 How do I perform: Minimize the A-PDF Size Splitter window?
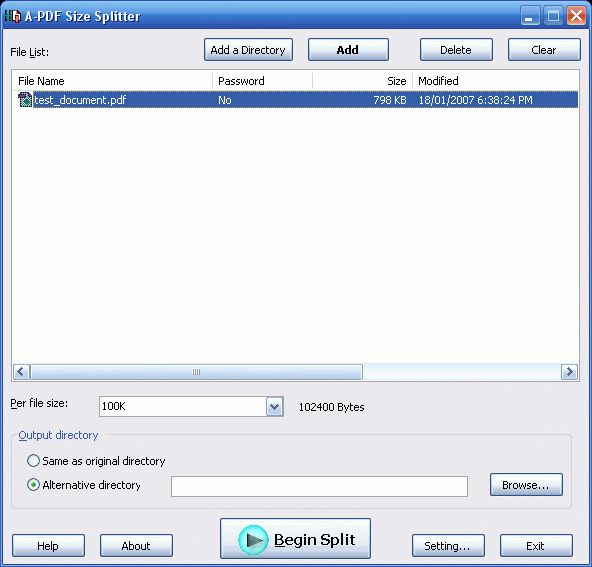pyautogui.click(x=530, y=16)
